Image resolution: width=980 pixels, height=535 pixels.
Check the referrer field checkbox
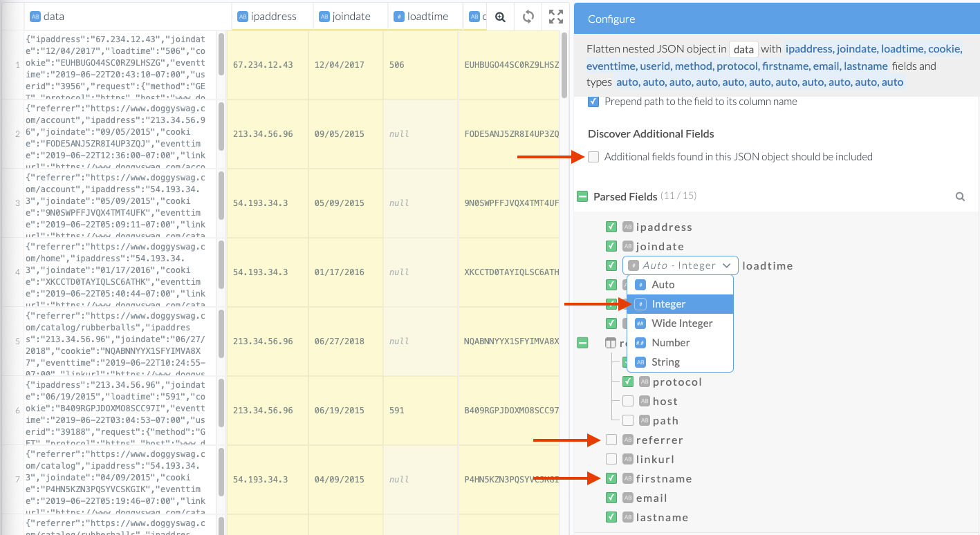point(611,440)
